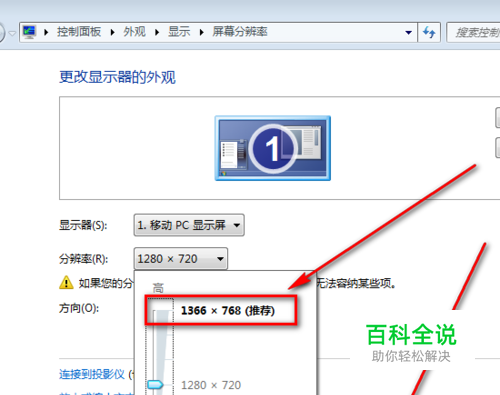Expand the arrow after 控制面板 breadcrumb
The image size is (500, 395).
pos(113,32)
